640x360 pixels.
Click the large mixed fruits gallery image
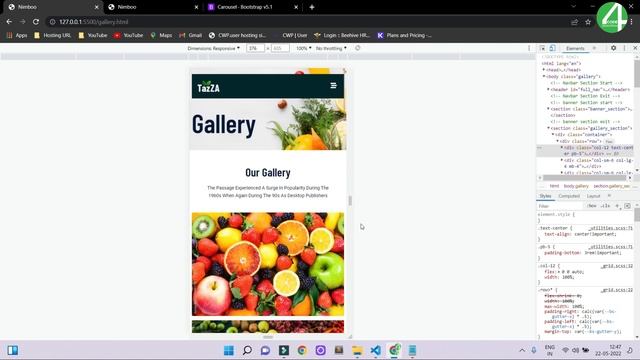268,264
